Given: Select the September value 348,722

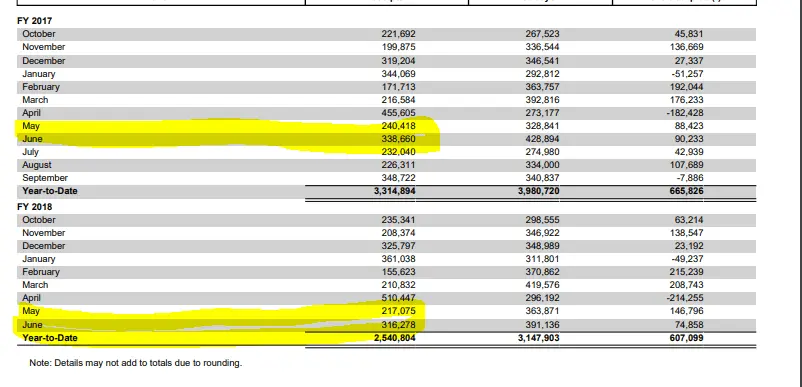Looking at the screenshot, I should pos(398,178).
